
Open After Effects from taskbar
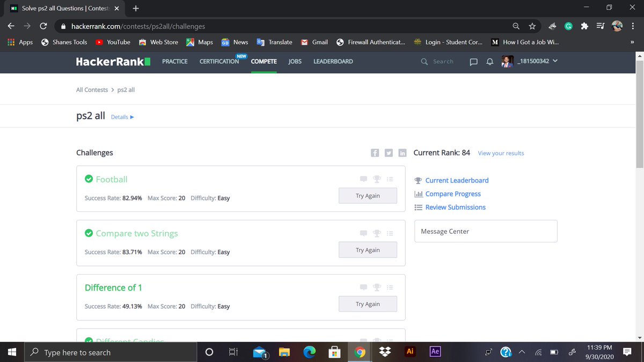click(435, 352)
